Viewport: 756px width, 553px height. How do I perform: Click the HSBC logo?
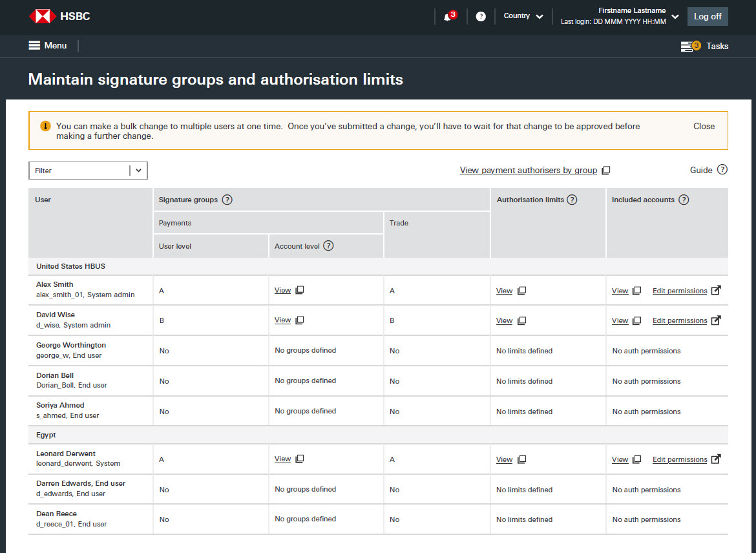tap(59, 16)
